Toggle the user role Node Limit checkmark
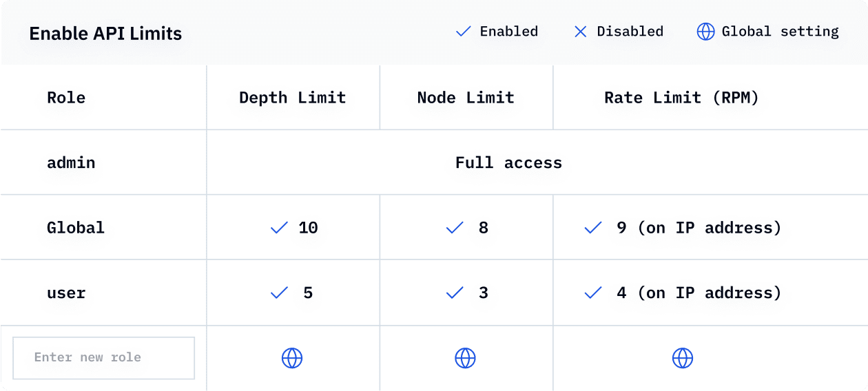The height and width of the screenshot is (391, 868). pyautogui.click(x=455, y=293)
